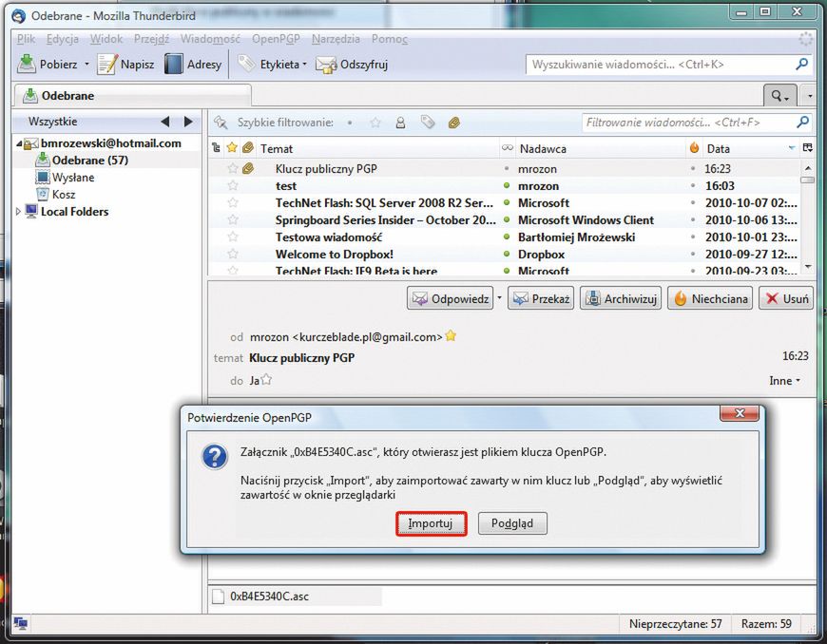Open the Odpowiedz dropdown arrow
827x644 pixels.
(x=499, y=297)
